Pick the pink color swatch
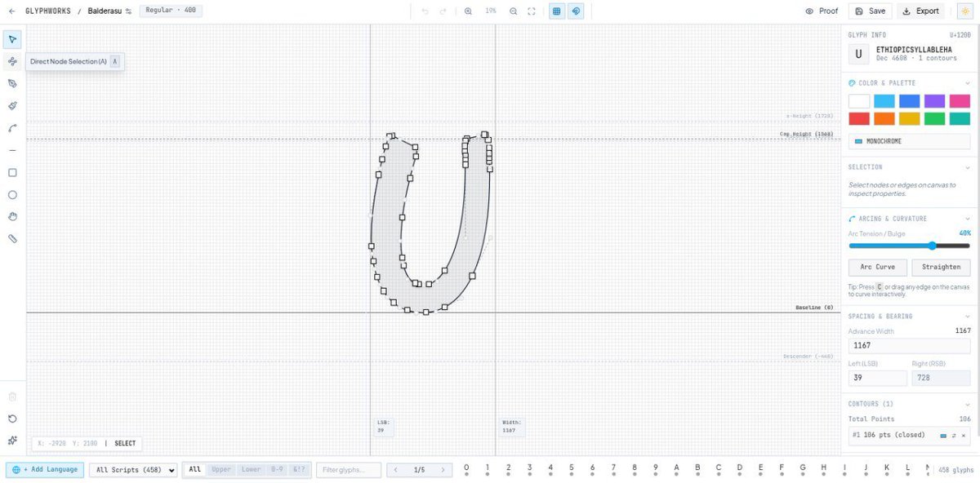The width and height of the screenshot is (980, 483). click(x=960, y=101)
